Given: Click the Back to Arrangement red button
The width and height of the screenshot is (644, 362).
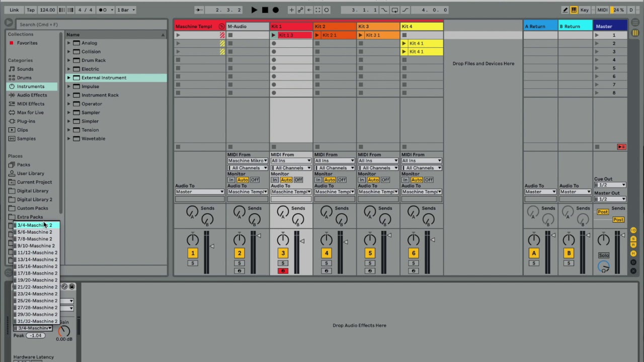Looking at the screenshot, I should click(x=621, y=147).
